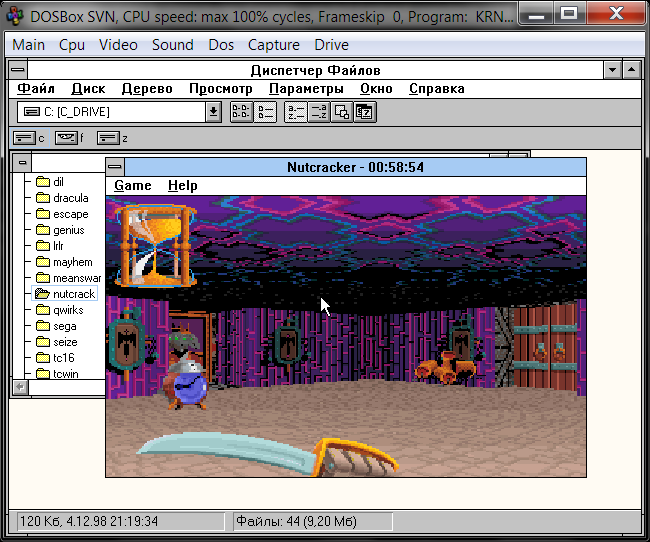650x542 pixels.
Task: Click the C: [C_DRIVE] drive selection box
Action: (112, 112)
